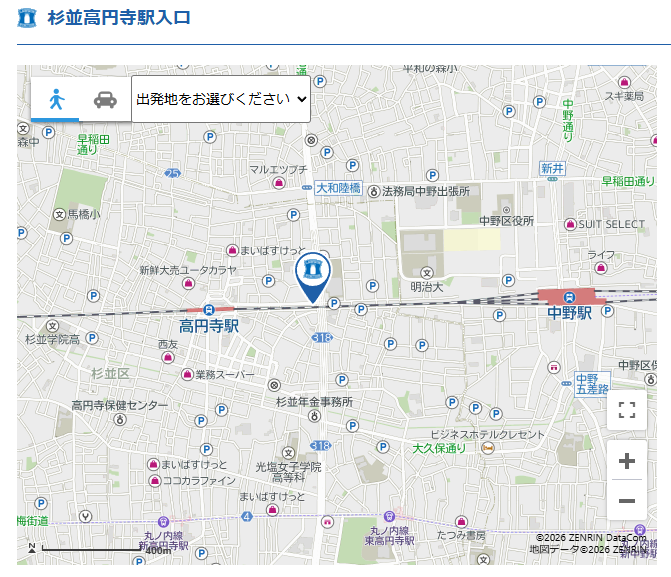The image size is (671, 577).
Task: Click the 杉並区 ward label
Action: (x=110, y=374)
